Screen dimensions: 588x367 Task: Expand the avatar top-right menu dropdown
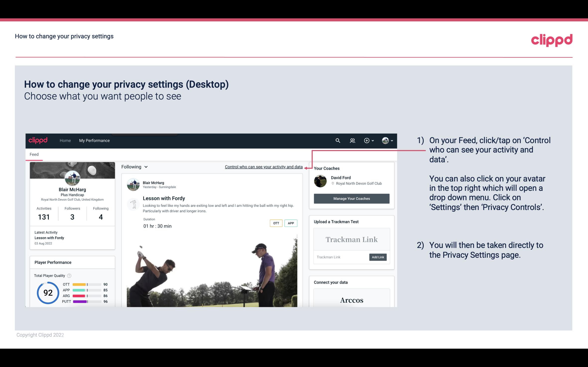[x=388, y=140]
